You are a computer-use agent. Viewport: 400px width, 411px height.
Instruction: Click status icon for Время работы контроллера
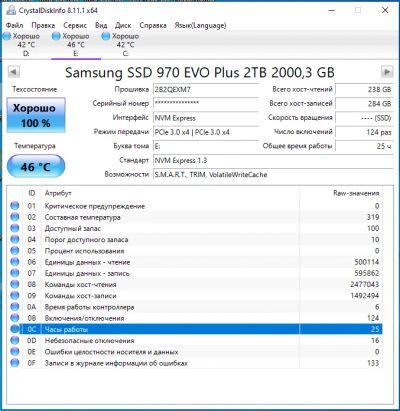(15, 307)
